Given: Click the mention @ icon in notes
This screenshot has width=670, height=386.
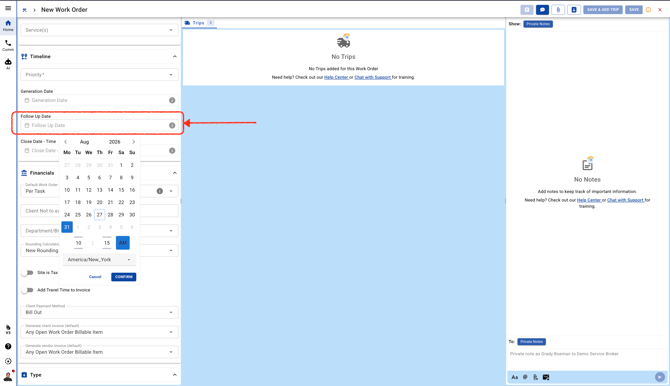Looking at the screenshot, I should [525, 377].
